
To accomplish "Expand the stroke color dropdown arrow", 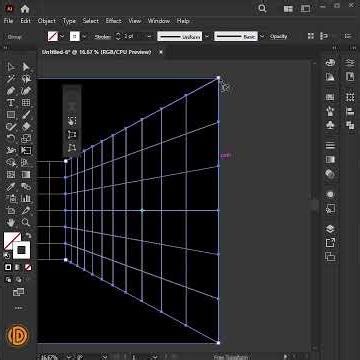I will (84, 36).
